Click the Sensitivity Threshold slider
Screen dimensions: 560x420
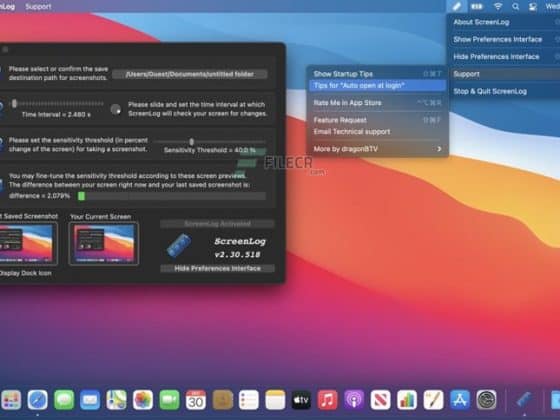point(210,142)
